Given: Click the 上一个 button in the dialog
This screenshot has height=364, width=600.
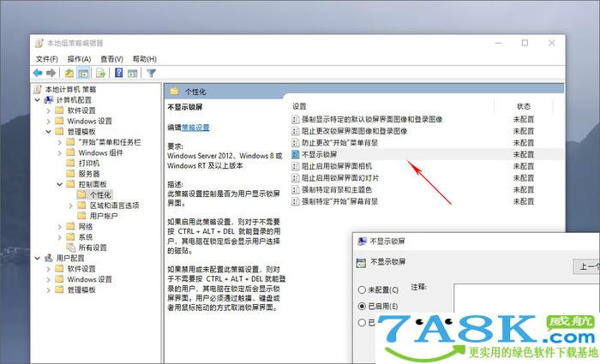Looking at the screenshot, I should click(x=586, y=266).
